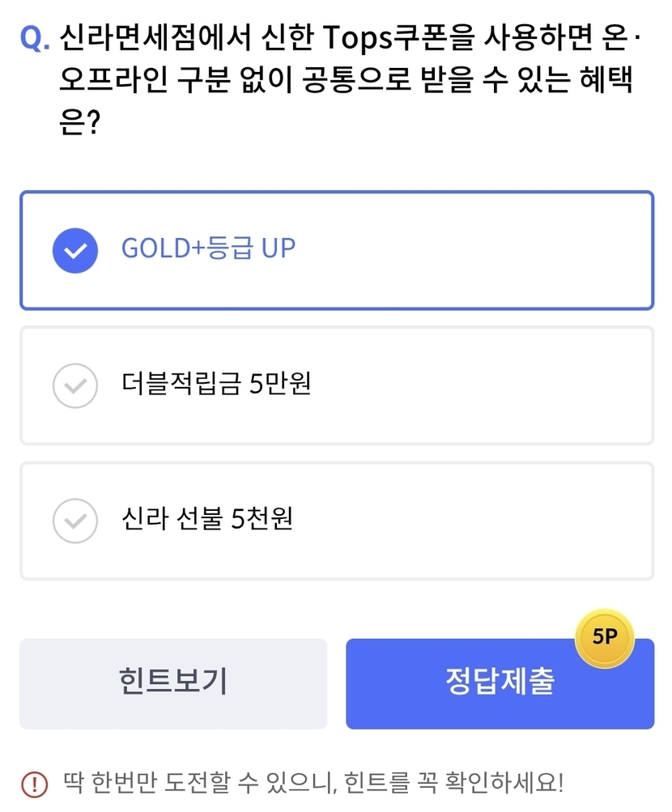Choose the 더블적립금 5만원 answer label

tap(216, 385)
